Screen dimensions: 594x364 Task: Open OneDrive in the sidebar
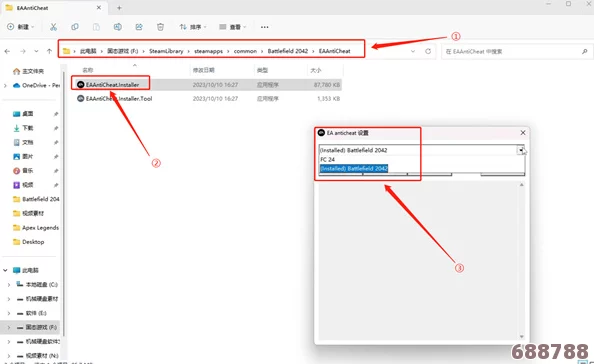pos(36,85)
